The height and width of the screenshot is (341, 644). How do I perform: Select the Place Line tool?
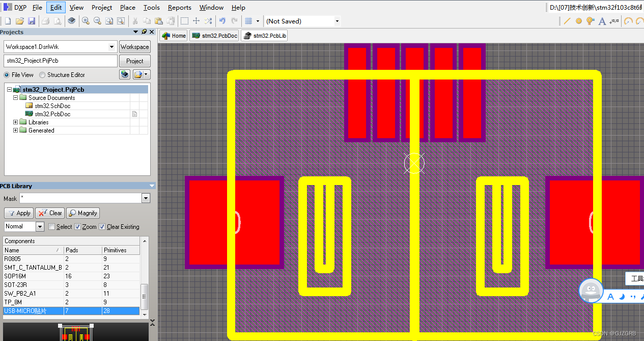click(567, 21)
